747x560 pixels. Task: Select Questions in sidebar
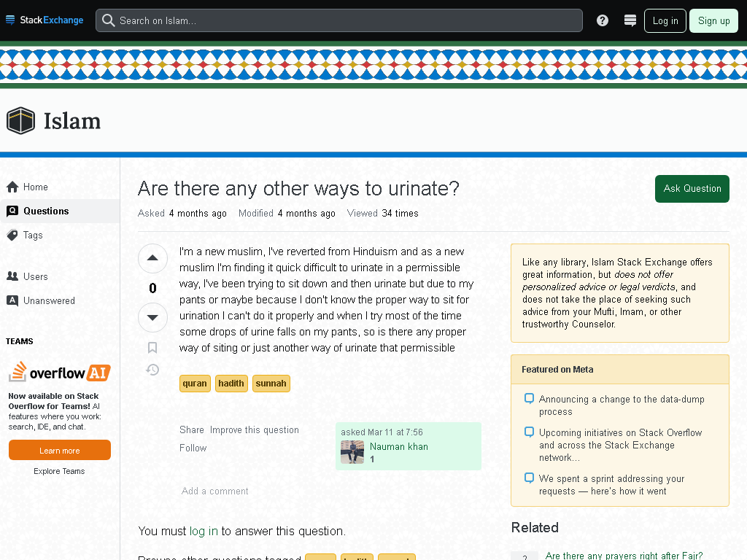[x=60, y=211]
